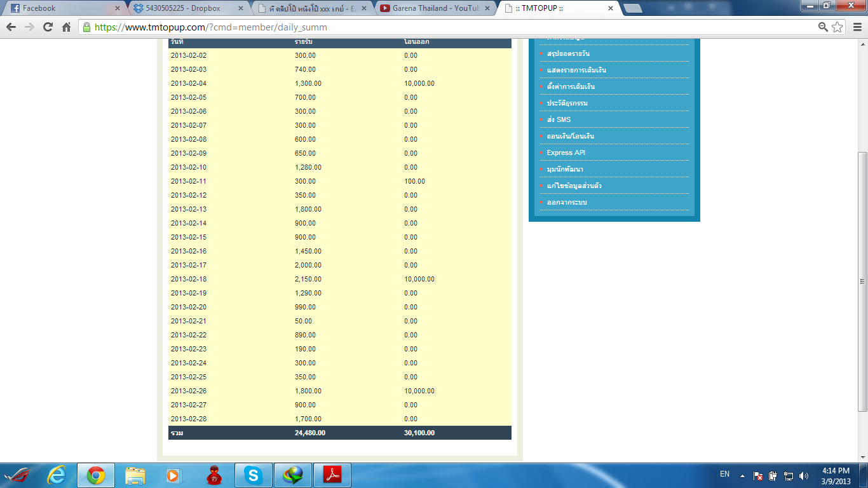Open Internet Download Manager from the taskbar
Screen dimensions: 868x488
pyautogui.click(x=292, y=475)
